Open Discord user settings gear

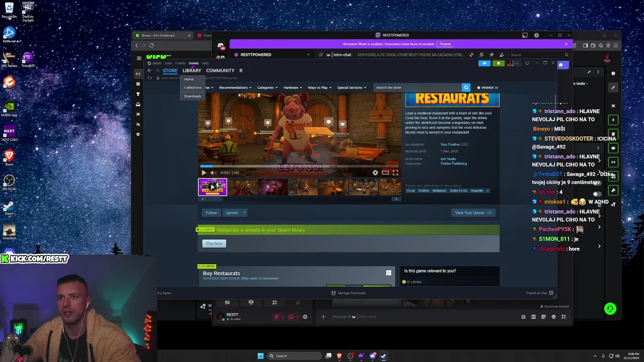click(305, 317)
